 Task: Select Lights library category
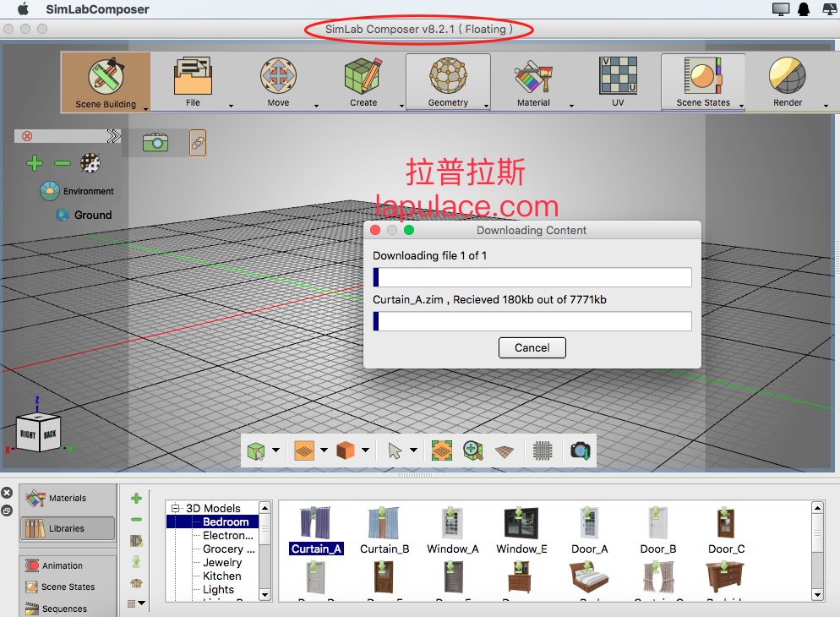(x=218, y=589)
